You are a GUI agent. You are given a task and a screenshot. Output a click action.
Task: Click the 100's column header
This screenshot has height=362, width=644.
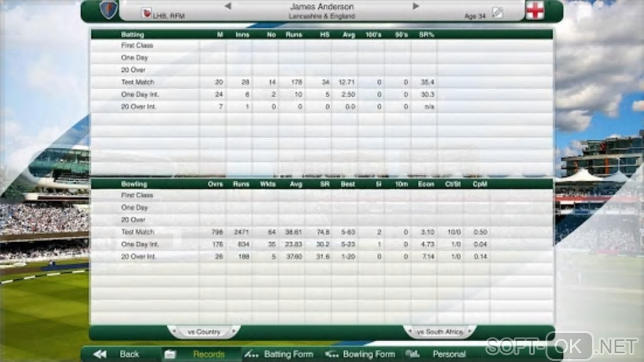373,35
